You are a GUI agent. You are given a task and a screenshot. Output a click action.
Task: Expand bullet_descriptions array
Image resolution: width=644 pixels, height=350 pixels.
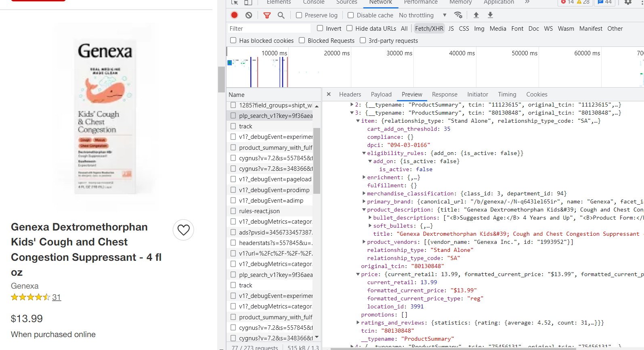pos(370,218)
